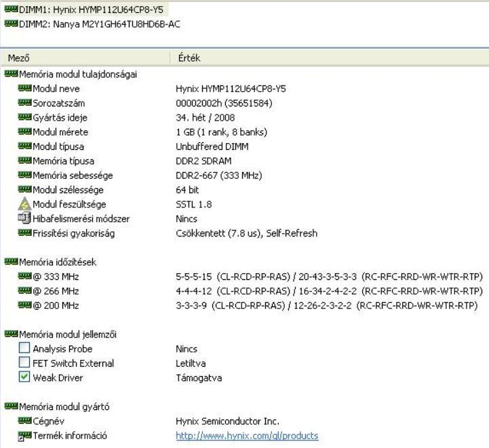Image resolution: width=489 pixels, height=448 pixels.
Task: Click the value Csökkentett (7.8 us), Self-Refresh
Action: 246,233
